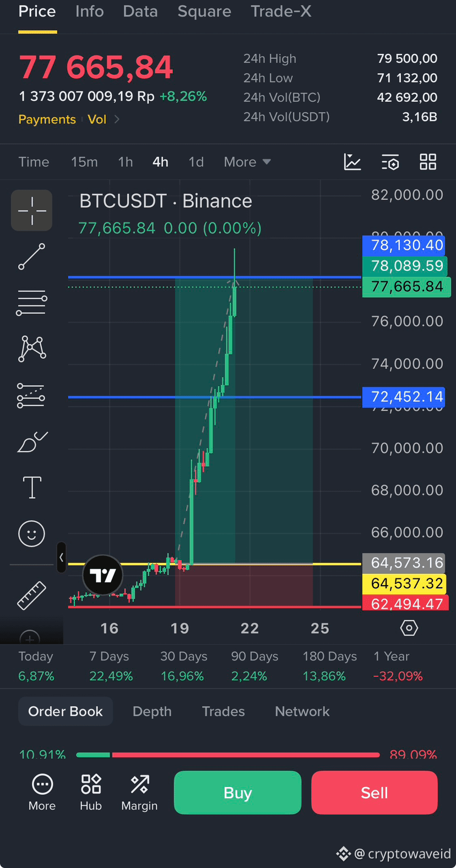
Task: Click the 77,665.84 current price label
Action: [406, 287]
